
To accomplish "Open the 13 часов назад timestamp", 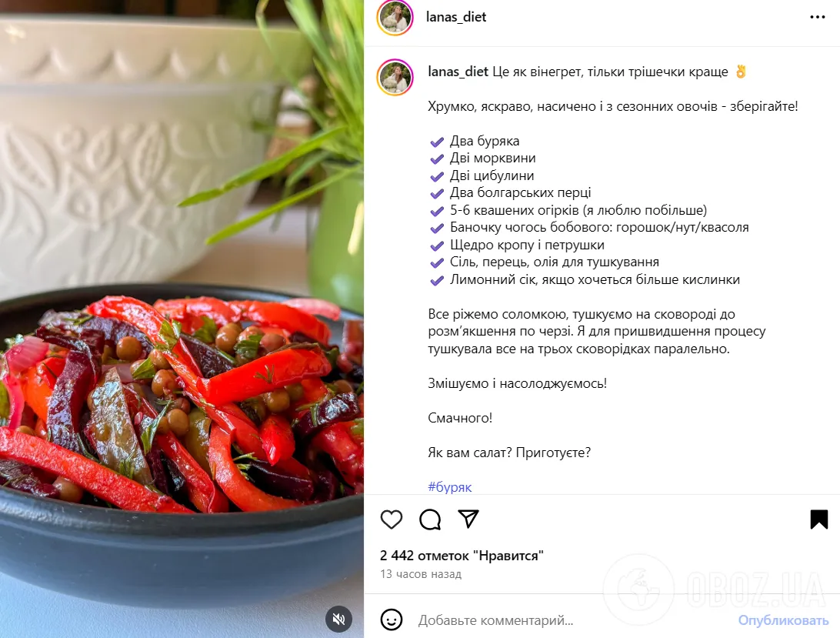I will pos(421,574).
